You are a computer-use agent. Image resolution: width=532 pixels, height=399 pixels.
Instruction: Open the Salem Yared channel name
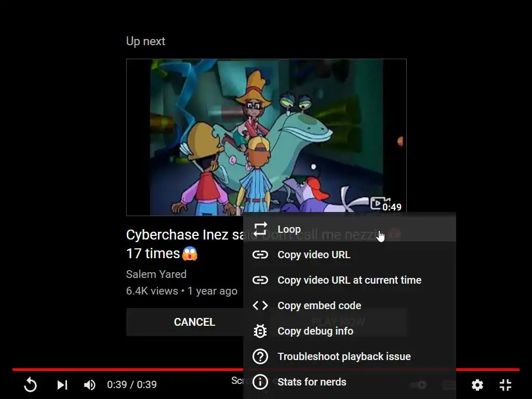[156, 274]
